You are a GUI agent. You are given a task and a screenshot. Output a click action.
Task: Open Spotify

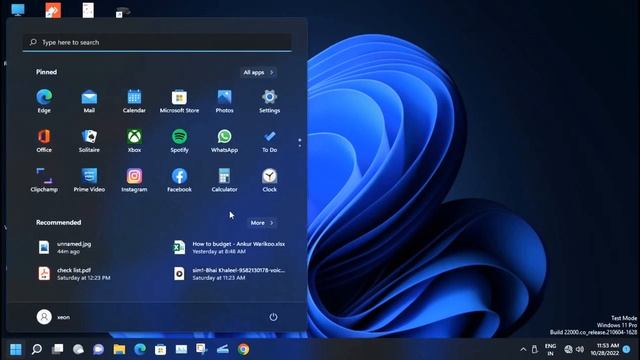click(x=179, y=141)
